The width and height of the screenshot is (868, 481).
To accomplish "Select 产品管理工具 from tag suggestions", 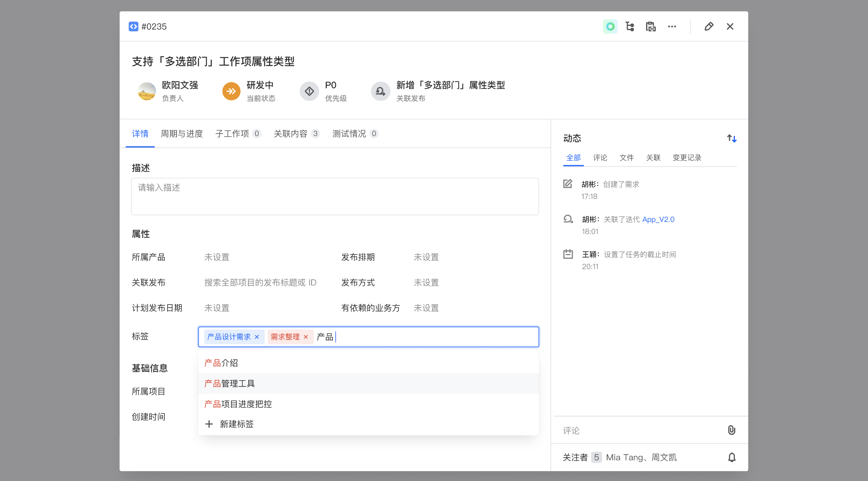I will 230,383.
